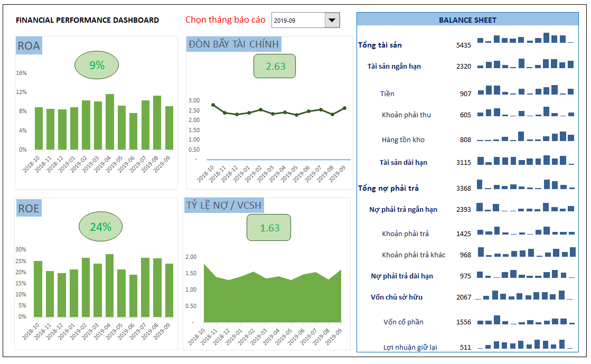Viewport: 591px width, 364px height.
Task: Select the ROE chart title label
Action: [29, 209]
